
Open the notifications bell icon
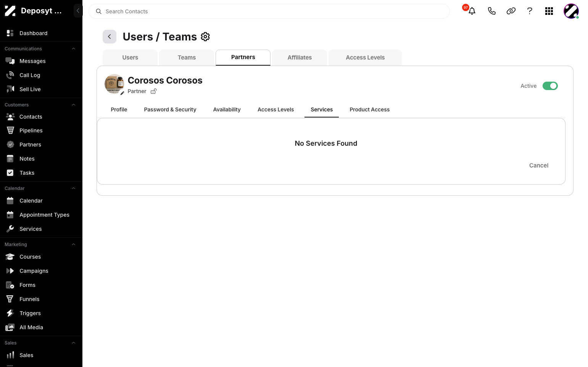pyautogui.click(x=472, y=11)
